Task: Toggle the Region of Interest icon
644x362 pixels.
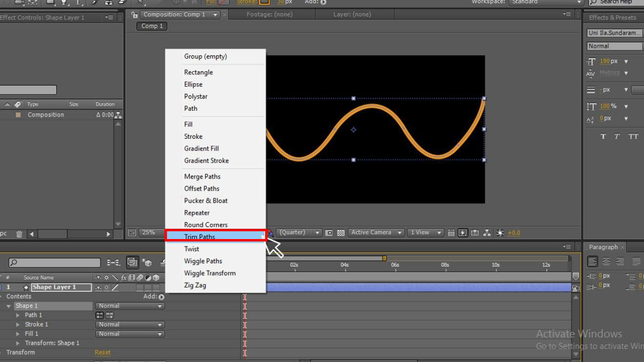Action: click(x=329, y=233)
